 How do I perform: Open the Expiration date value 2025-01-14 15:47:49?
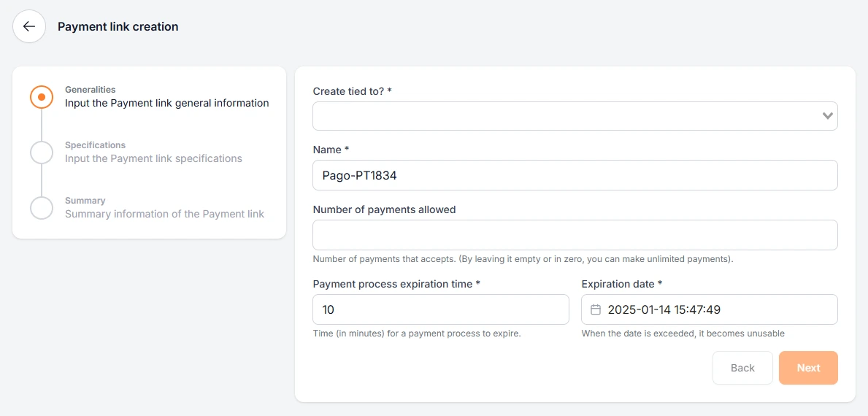coord(664,309)
